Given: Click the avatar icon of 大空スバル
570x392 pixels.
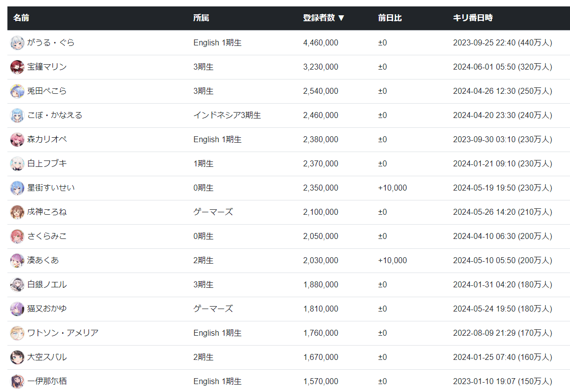Looking at the screenshot, I should [17, 357].
